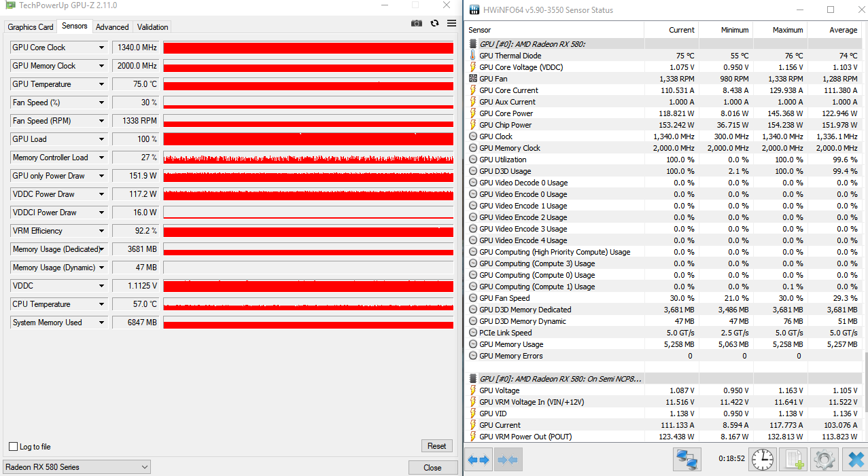This screenshot has height=476, width=868.
Task: Click circle icon beside GPU Clock row
Action: coord(473,136)
